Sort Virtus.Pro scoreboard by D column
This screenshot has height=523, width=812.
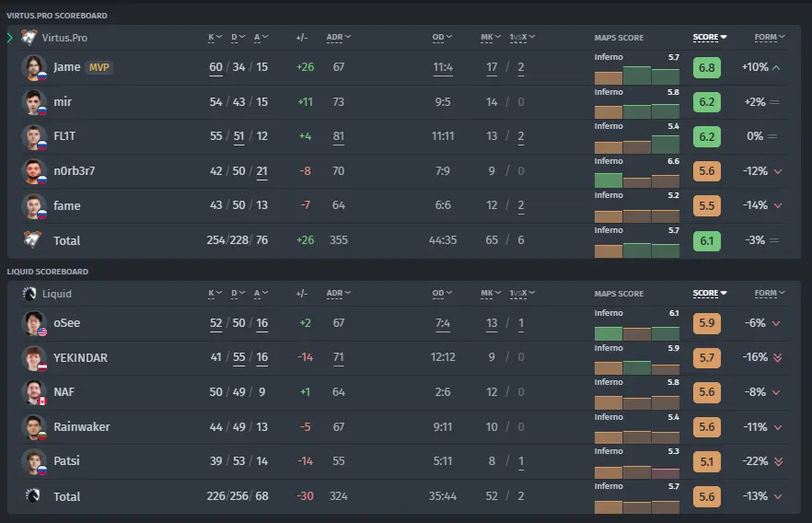click(x=238, y=37)
